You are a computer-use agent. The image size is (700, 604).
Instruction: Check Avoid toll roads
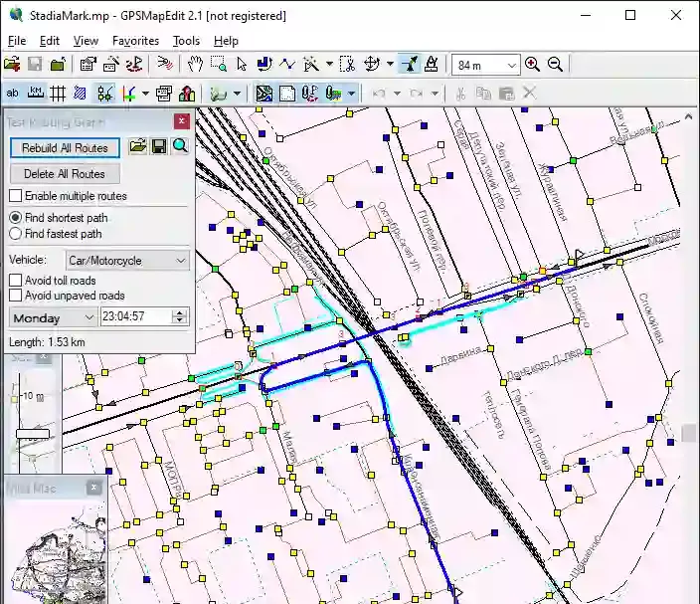[15, 281]
